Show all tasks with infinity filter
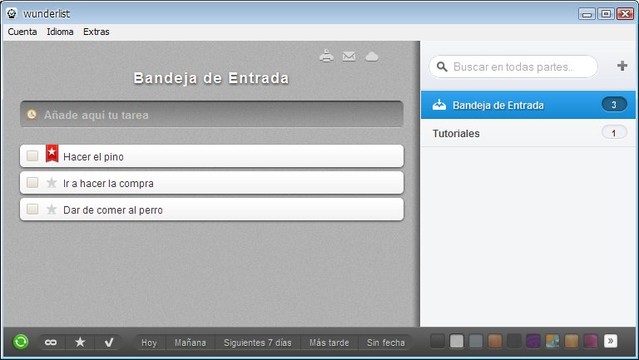 click(51, 342)
